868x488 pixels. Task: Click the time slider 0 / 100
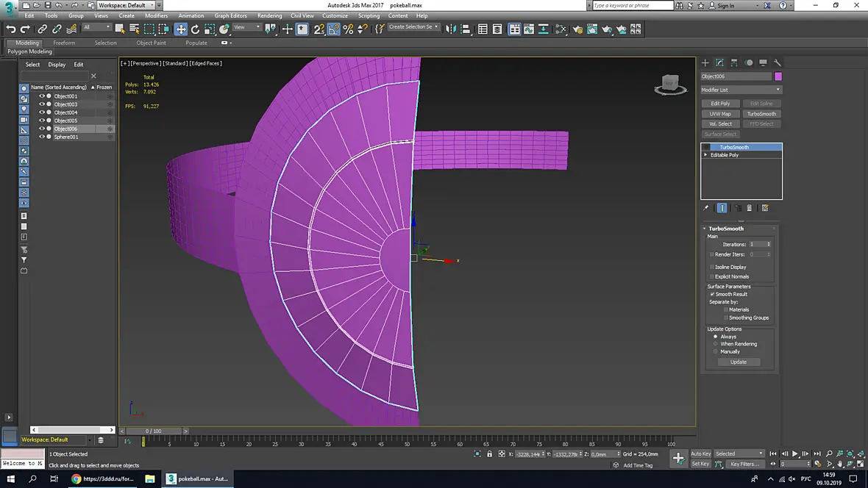[x=153, y=431]
